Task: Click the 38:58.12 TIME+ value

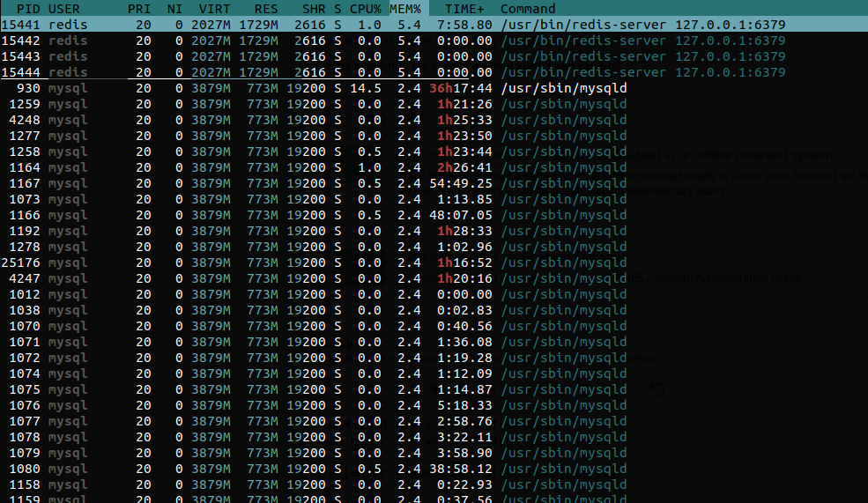Action: point(461,469)
